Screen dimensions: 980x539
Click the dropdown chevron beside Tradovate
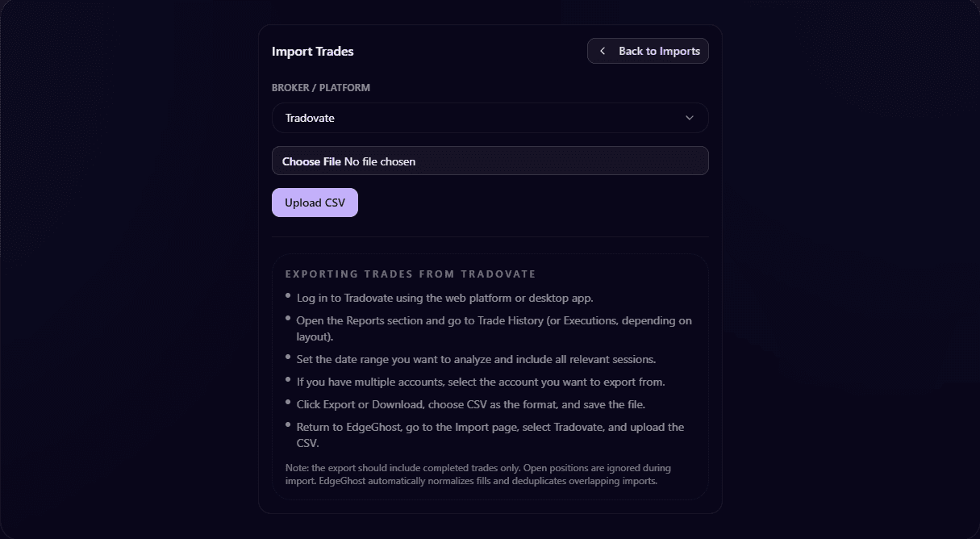pos(690,118)
